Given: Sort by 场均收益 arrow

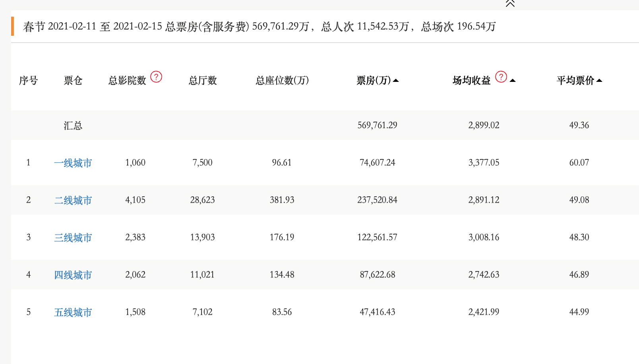Looking at the screenshot, I should (x=513, y=81).
